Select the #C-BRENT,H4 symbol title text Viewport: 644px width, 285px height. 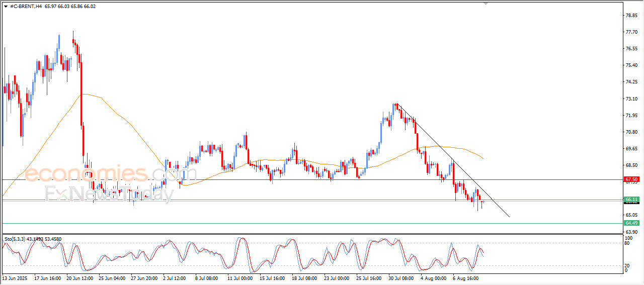tap(26, 6)
